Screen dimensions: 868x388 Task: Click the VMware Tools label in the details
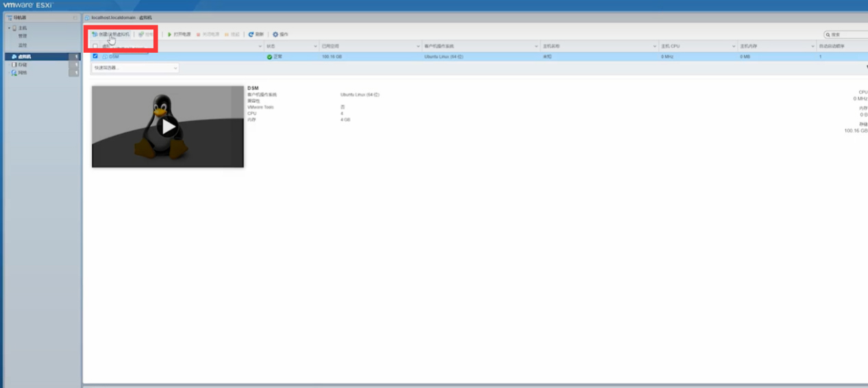[x=259, y=107]
